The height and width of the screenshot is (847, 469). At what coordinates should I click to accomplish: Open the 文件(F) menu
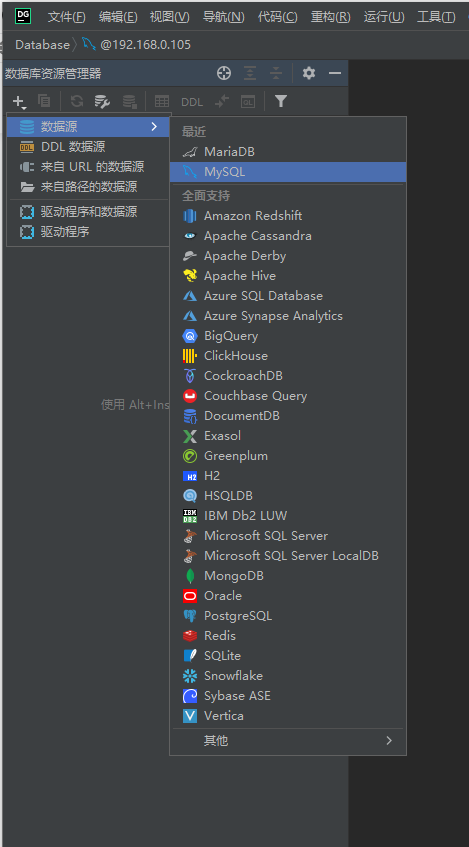[x=66, y=17]
